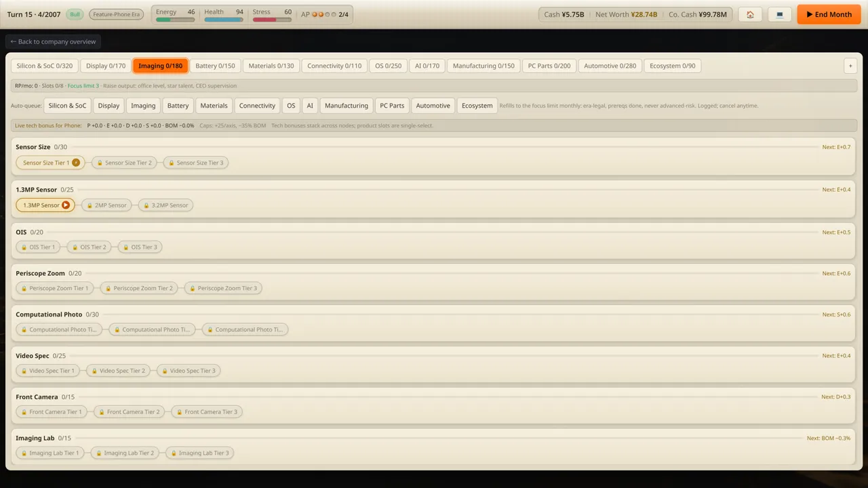The height and width of the screenshot is (488, 868).
Task: Open the Ecosystem 0/90 tab
Action: [x=673, y=66]
